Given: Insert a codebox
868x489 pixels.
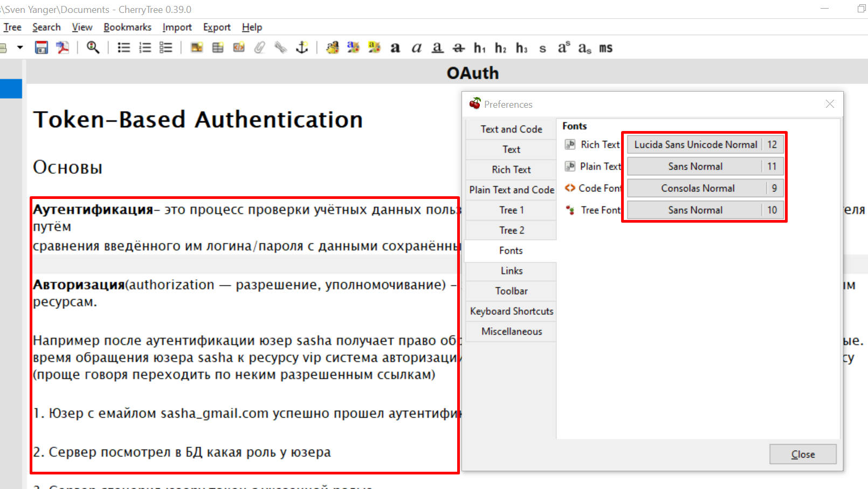Looking at the screenshot, I should pyautogui.click(x=238, y=47).
